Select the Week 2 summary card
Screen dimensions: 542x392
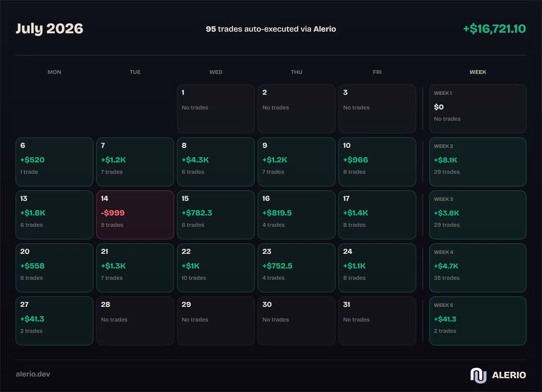pyautogui.click(x=478, y=162)
